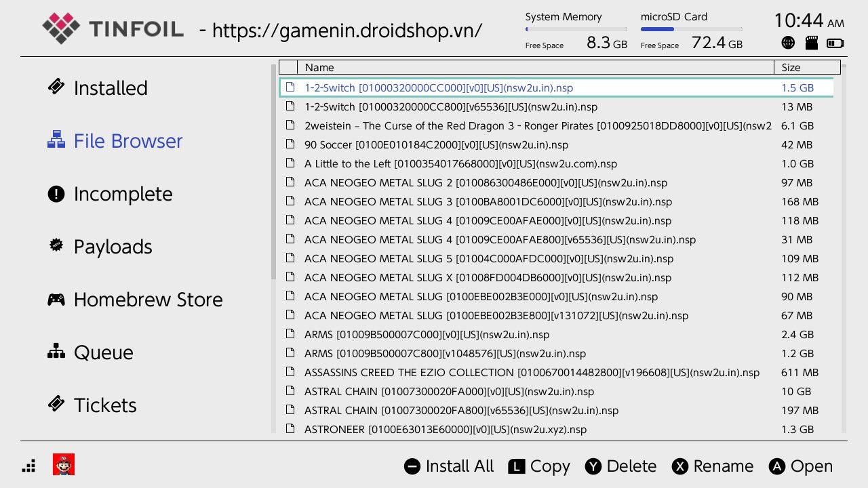Select ACA NEOGEO METAL SLUG X file
The height and width of the screenshot is (488, 868).
point(556,277)
